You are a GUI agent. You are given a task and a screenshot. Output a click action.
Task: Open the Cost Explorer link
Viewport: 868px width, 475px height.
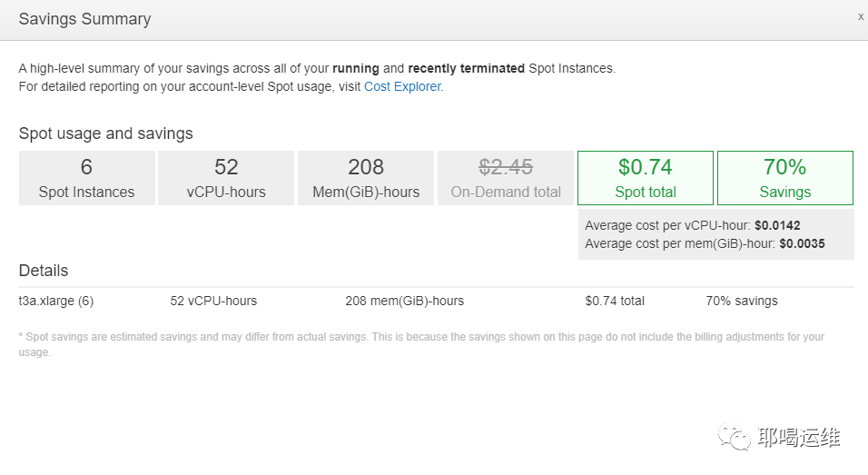[x=402, y=87]
